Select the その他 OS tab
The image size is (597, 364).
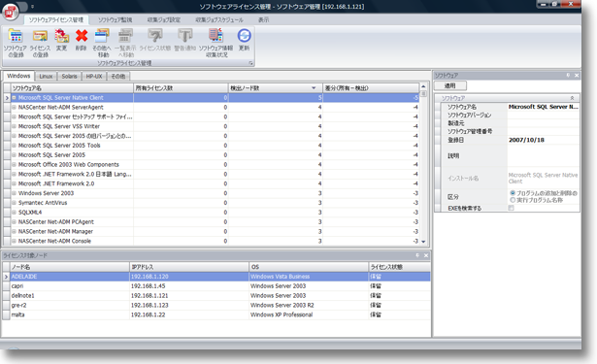pos(118,76)
